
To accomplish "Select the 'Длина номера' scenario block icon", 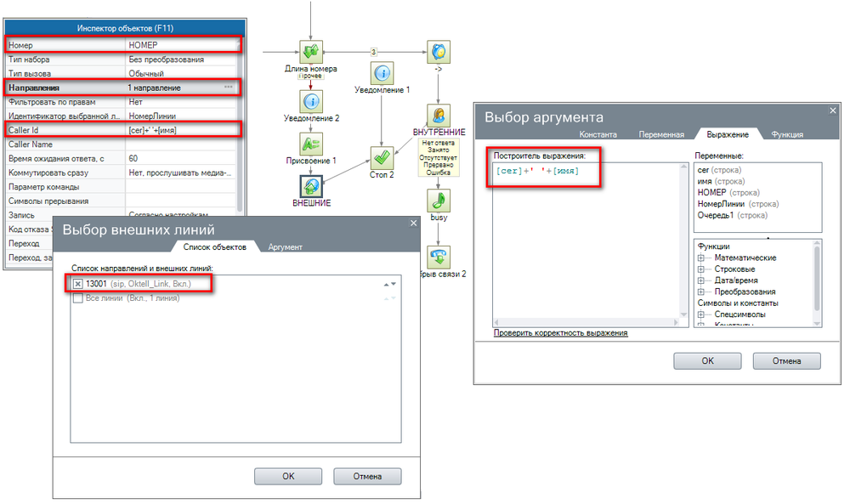I will (x=310, y=52).
